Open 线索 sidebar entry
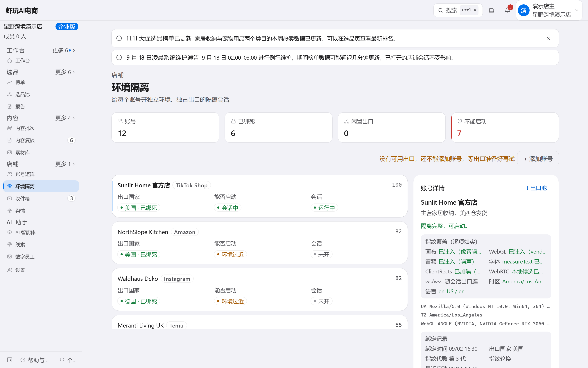 point(41,245)
